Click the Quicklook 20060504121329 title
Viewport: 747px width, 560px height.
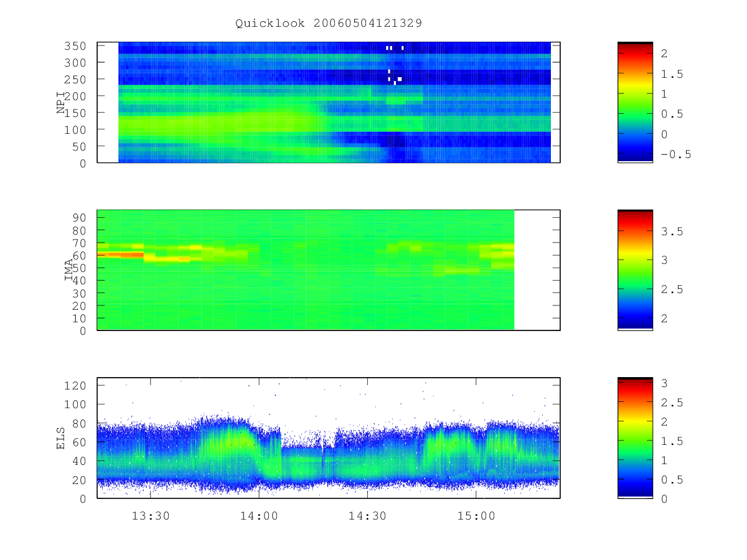[x=329, y=23]
